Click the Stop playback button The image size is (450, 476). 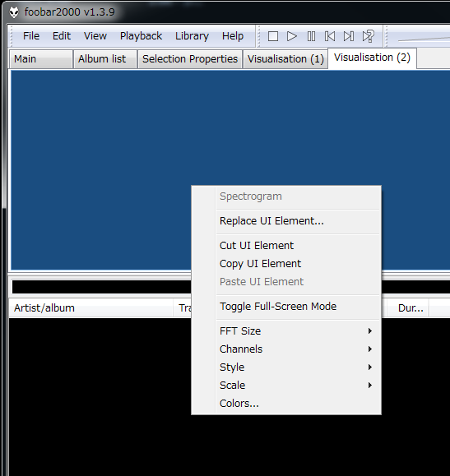(x=273, y=36)
